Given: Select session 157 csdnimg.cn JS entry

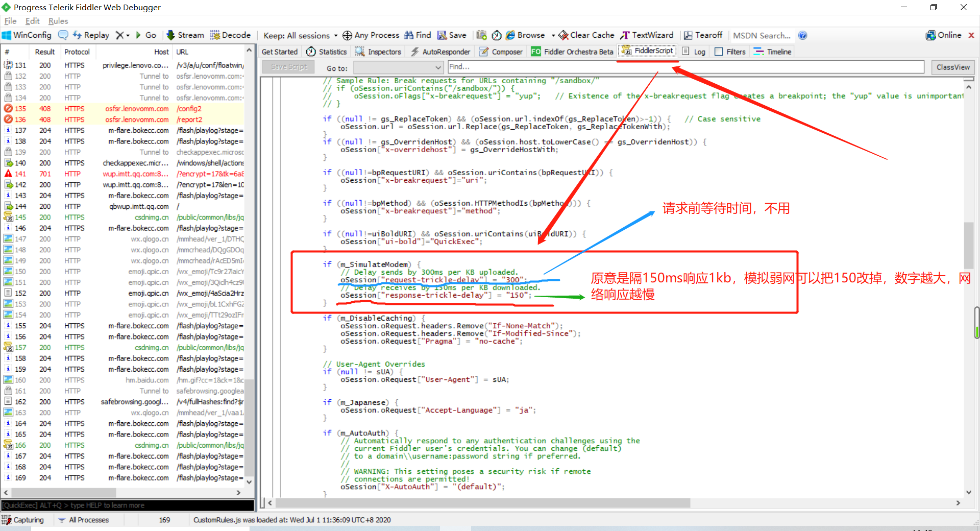Looking at the screenshot, I should coord(123,348).
